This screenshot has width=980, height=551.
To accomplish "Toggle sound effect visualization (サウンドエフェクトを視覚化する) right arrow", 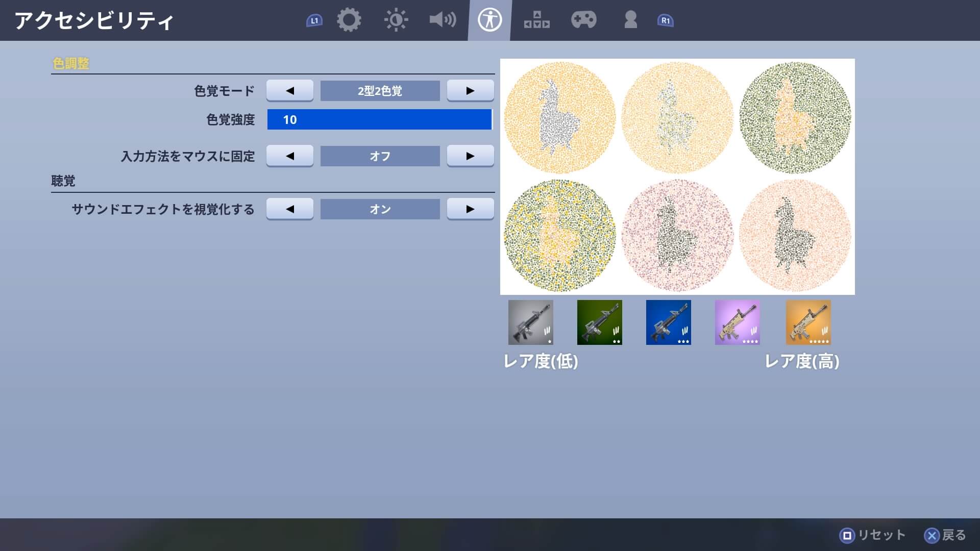I will (x=470, y=209).
